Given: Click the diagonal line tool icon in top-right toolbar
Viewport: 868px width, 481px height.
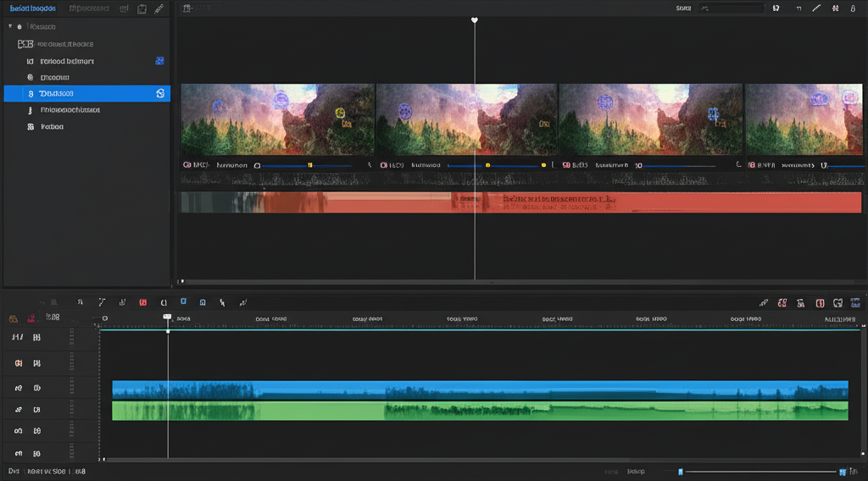Looking at the screenshot, I should pyautogui.click(x=816, y=8).
